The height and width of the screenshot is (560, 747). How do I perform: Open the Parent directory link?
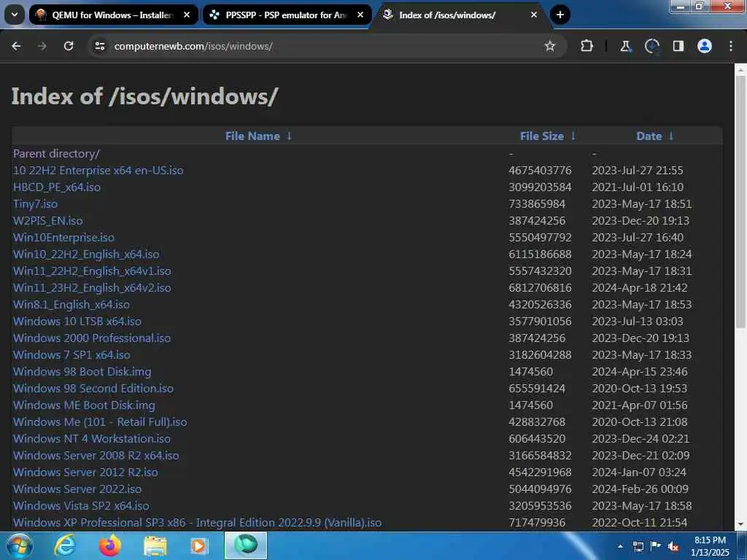pyautogui.click(x=56, y=154)
